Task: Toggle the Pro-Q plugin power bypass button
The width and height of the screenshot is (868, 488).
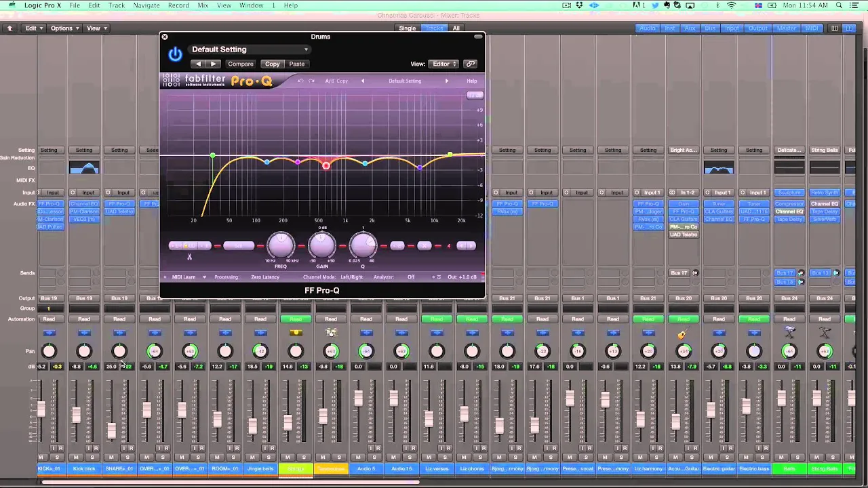Action: [175, 55]
